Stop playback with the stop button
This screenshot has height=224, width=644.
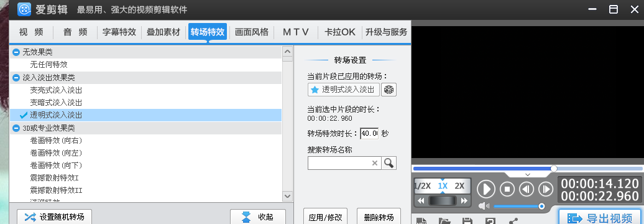coord(507,189)
